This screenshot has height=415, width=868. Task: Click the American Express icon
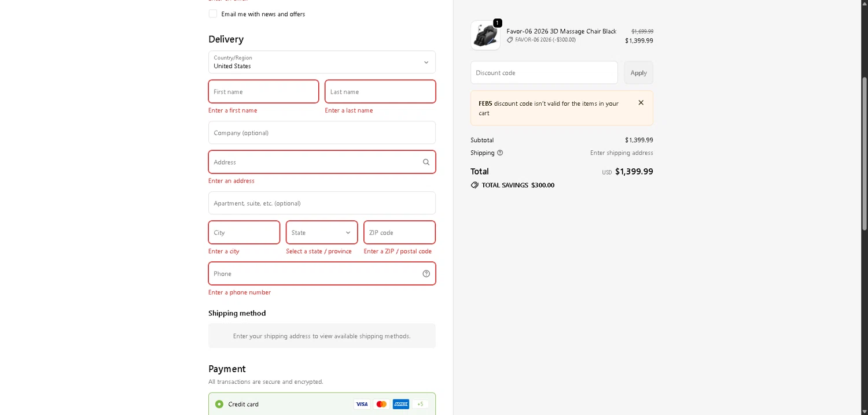401,404
